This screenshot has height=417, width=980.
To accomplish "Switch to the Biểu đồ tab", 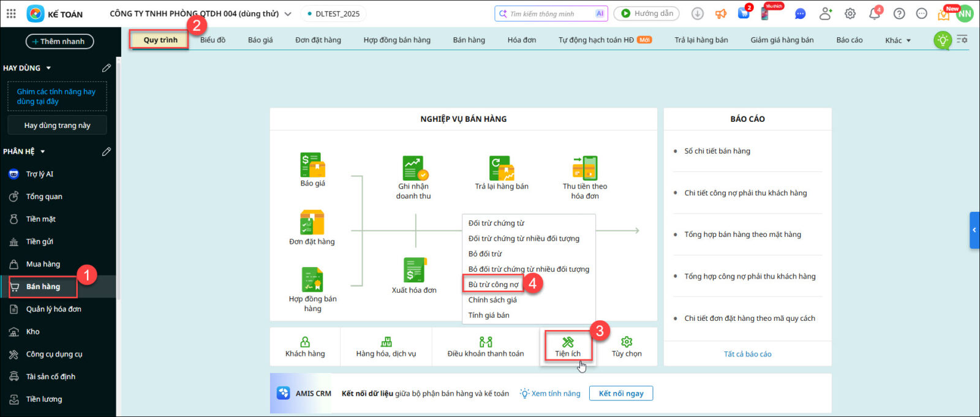I will pos(213,40).
